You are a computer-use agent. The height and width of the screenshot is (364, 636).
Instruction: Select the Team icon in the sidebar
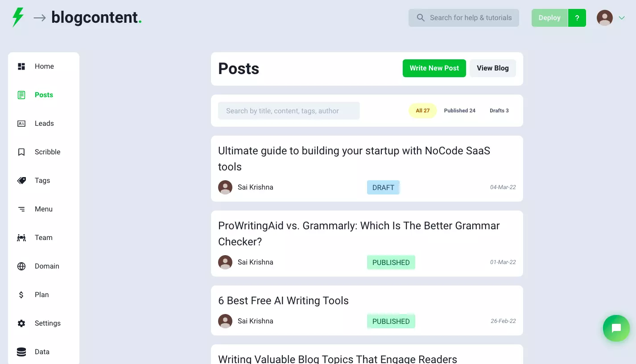(x=21, y=237)
